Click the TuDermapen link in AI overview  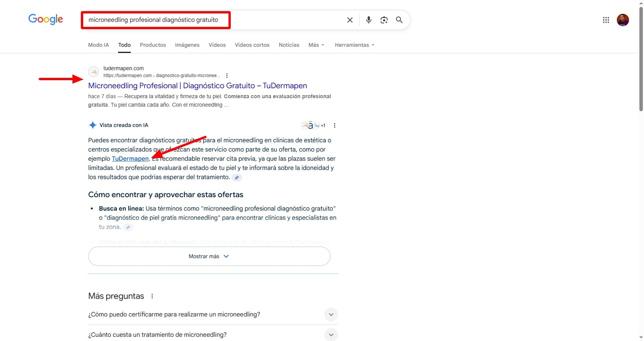(130, 159)
